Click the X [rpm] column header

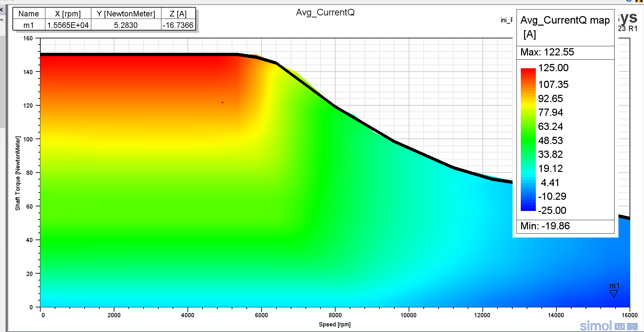68,14
